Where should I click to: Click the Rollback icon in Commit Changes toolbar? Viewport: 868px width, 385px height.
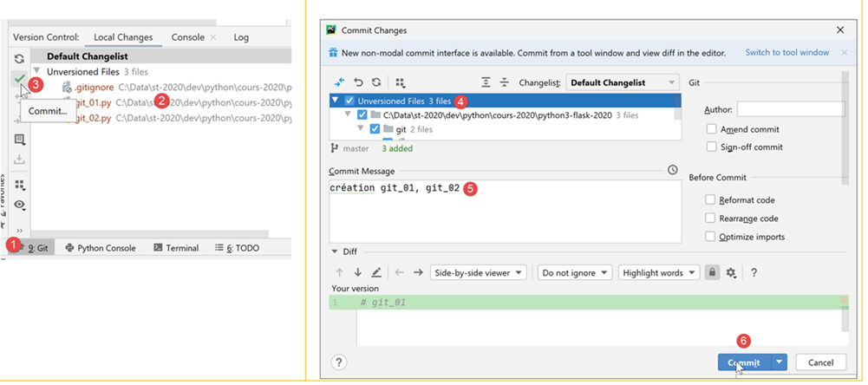coord(357,82)
